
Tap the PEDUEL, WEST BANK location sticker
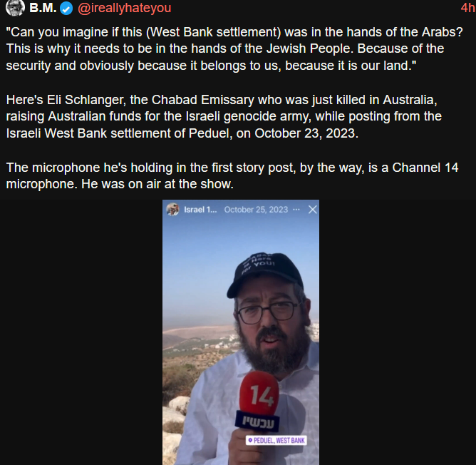[276, 440]
